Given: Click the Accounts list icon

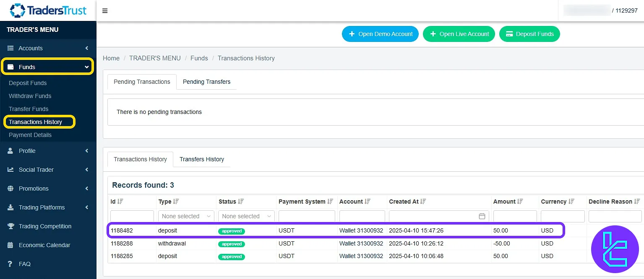Looking at the screenshot, I should tap(10, 48).
